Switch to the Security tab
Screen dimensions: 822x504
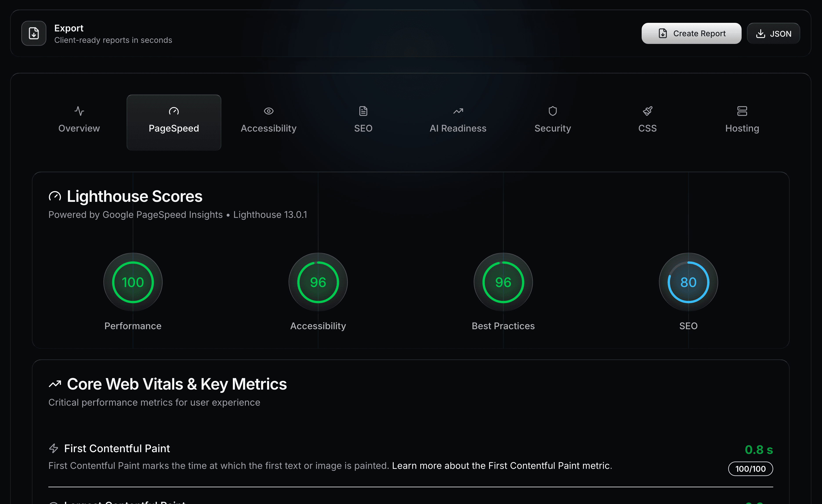[x=553, y=122]
